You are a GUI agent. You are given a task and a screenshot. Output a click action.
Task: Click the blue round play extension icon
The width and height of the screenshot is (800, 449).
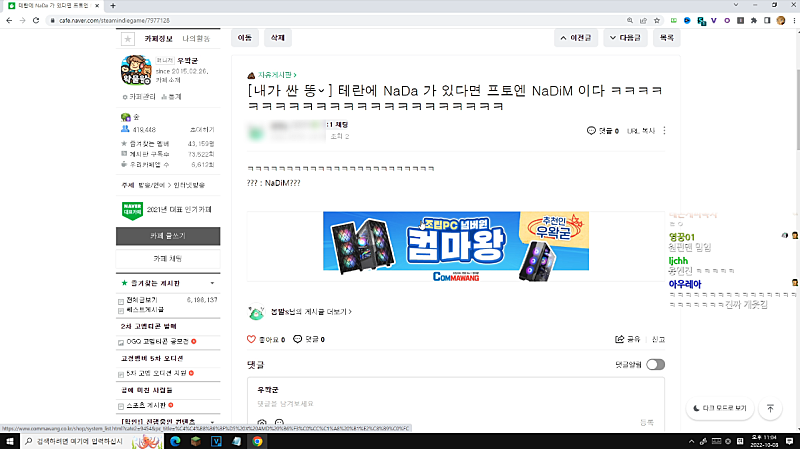pos(687,20)
